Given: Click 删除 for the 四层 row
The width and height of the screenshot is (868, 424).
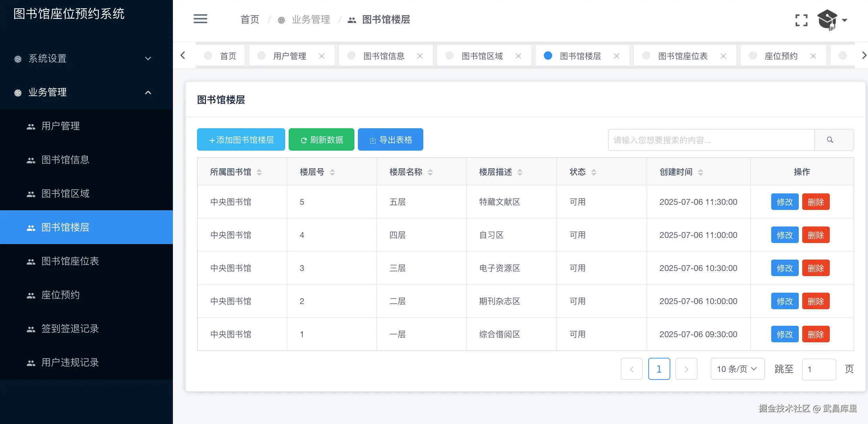Looking at the screenshot, I should coord(815,235).
